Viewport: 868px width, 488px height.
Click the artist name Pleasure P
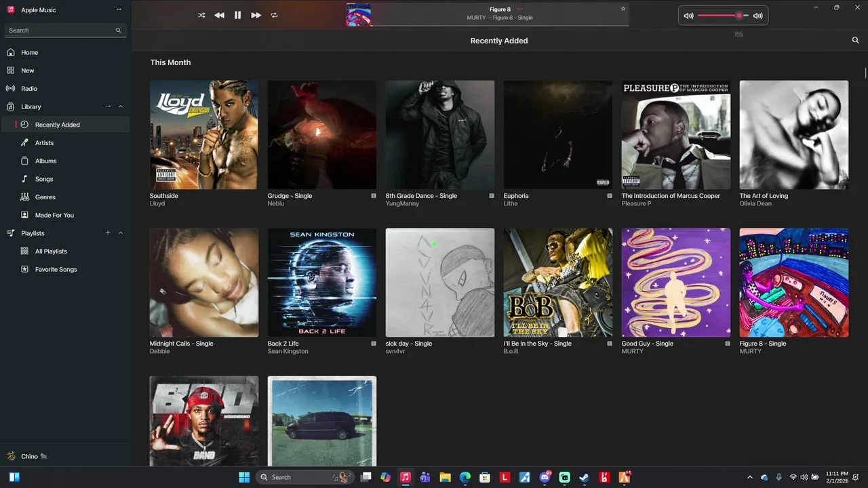[636, 203]
